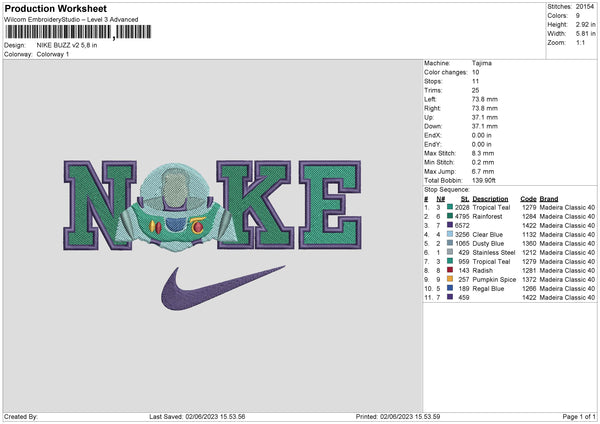This screenshot has height=424, width=600.
Task: Select the Down measurement 37.1 mm
Action: [485, 126]
